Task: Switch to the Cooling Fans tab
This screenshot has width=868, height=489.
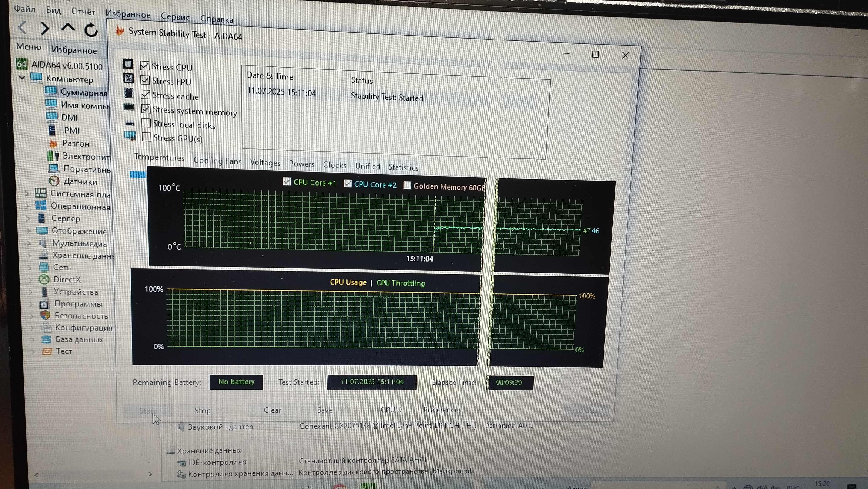Action: point(217,161)
